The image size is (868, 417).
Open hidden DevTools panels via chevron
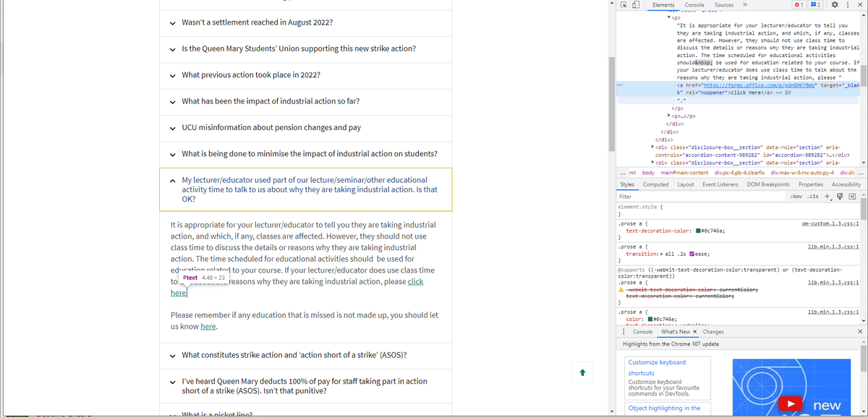[x=745, y=4]
